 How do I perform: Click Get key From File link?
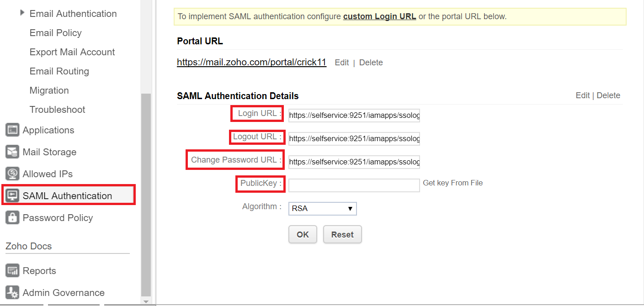tap(452, 183)
